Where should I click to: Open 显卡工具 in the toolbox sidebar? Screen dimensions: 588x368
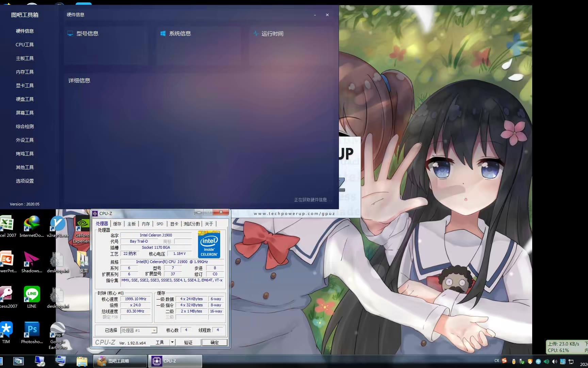tap(25, 86)
